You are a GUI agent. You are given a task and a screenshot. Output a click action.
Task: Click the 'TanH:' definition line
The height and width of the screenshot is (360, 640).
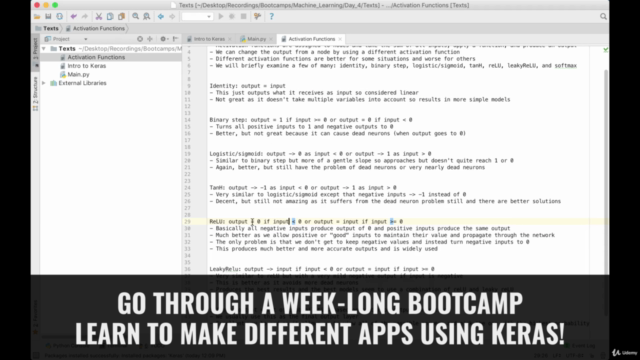(x=303, y=187)
